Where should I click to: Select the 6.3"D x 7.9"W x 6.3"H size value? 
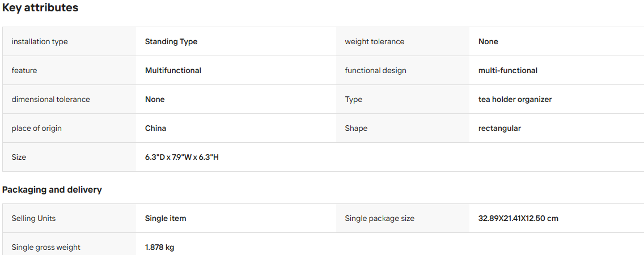(181, 157)
